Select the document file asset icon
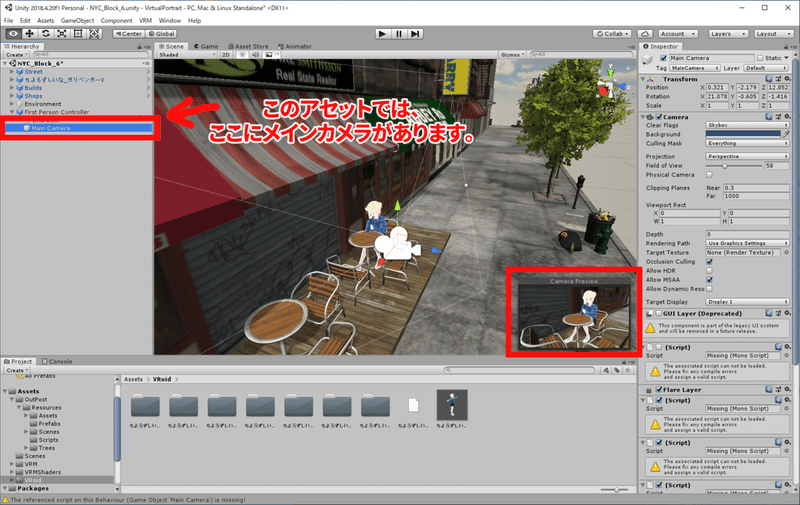Viewport: 800px width, 505px height. (x=413, y=405)
